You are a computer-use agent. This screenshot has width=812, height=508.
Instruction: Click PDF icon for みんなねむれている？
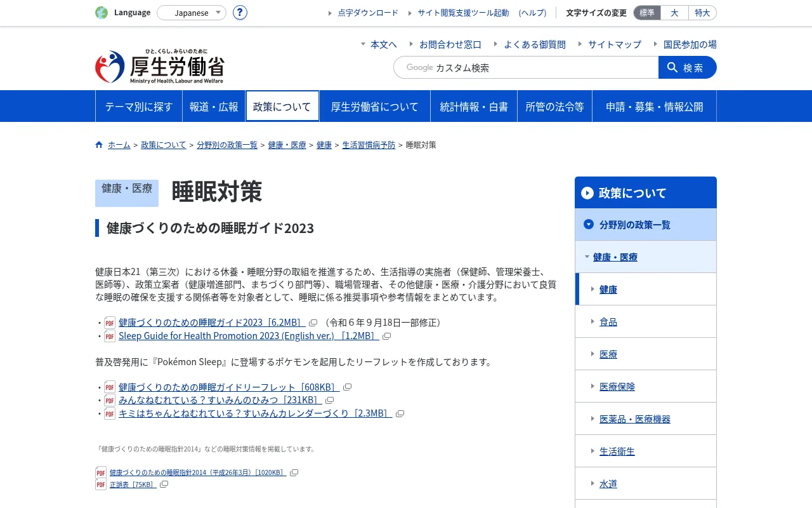click(110, 400)
